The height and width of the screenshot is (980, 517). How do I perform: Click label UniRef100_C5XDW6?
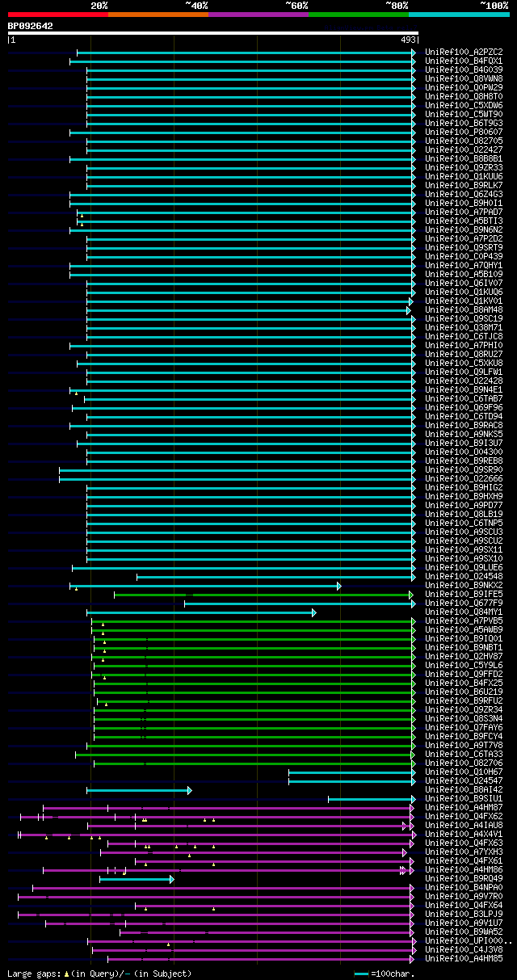click(464, 105)
